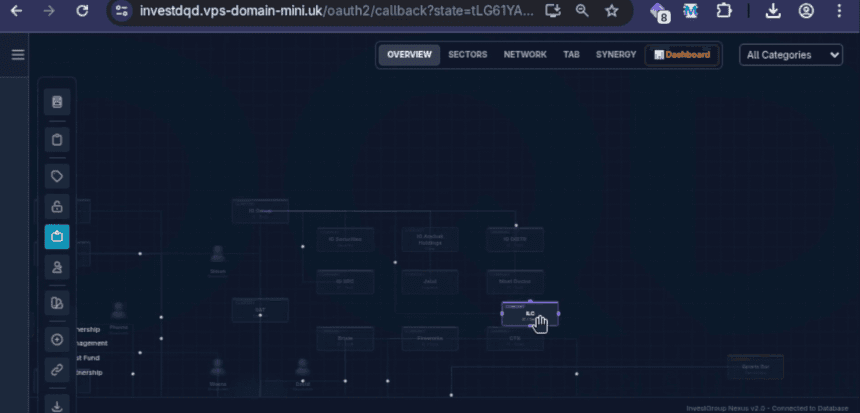Click the download icon at the toolbar bottom
The height and width of the screenshot is (413, 860).
[57, 405]
